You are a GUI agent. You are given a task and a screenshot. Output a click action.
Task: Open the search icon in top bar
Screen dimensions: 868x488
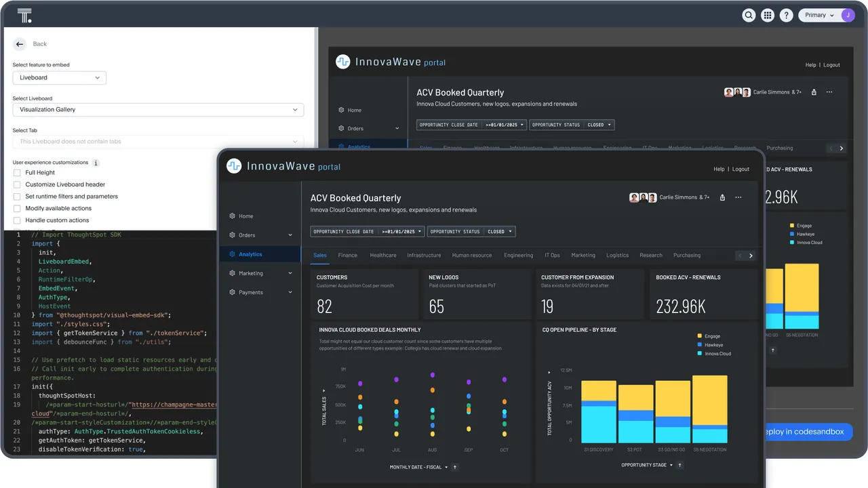click(749, 15)
